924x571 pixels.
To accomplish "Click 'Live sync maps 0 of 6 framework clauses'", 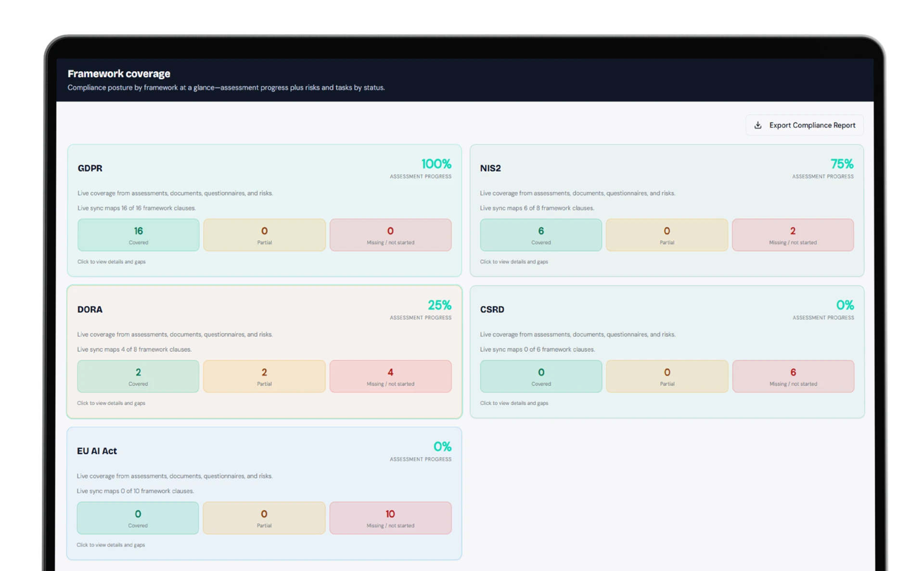I will 538,349.
